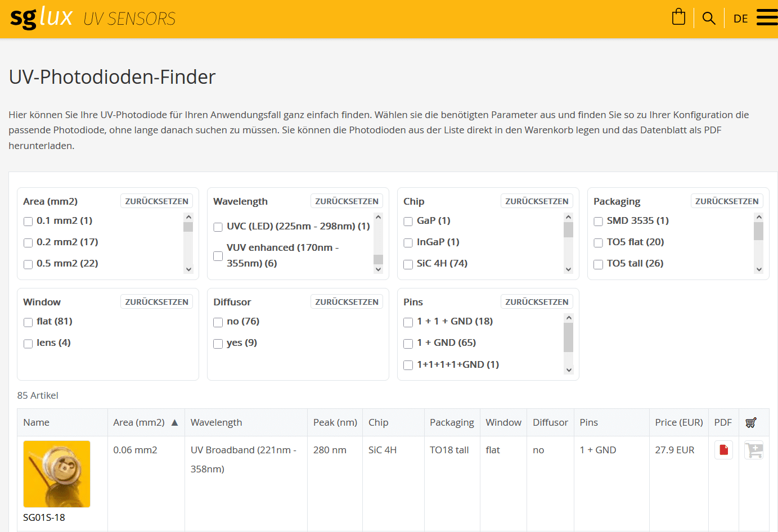
Task: Check the 0.2 mm2 area checkbox
Action: [28, 243]
